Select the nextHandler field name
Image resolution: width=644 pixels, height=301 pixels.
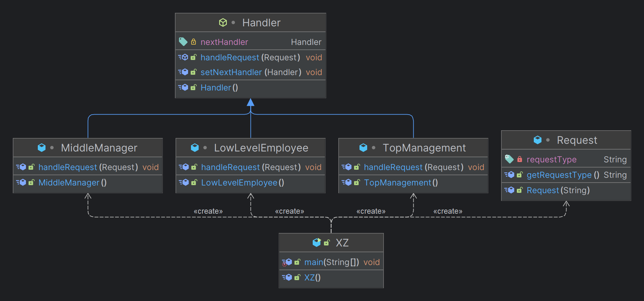point(224,42)
